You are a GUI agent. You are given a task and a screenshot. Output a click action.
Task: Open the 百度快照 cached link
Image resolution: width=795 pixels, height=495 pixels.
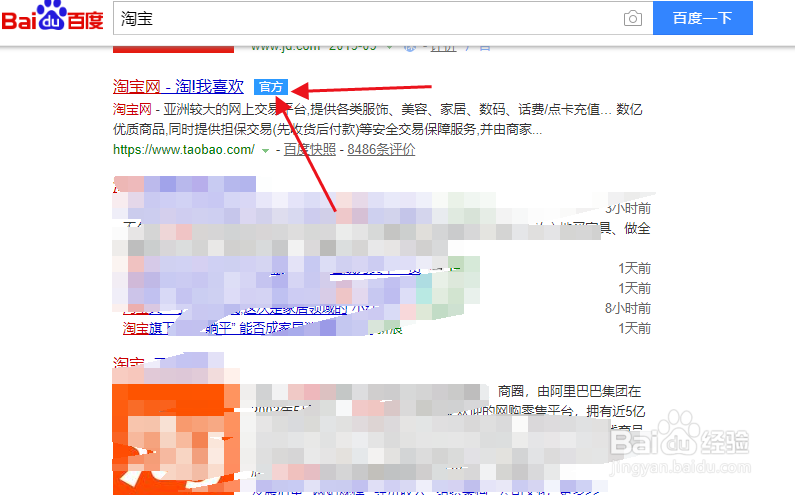point(309,150)
